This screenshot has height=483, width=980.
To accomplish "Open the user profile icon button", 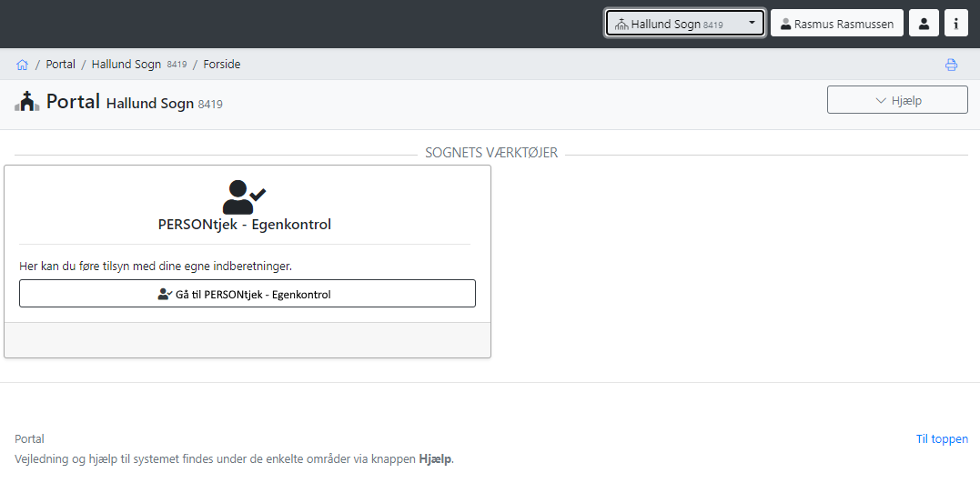I will 924,24.
